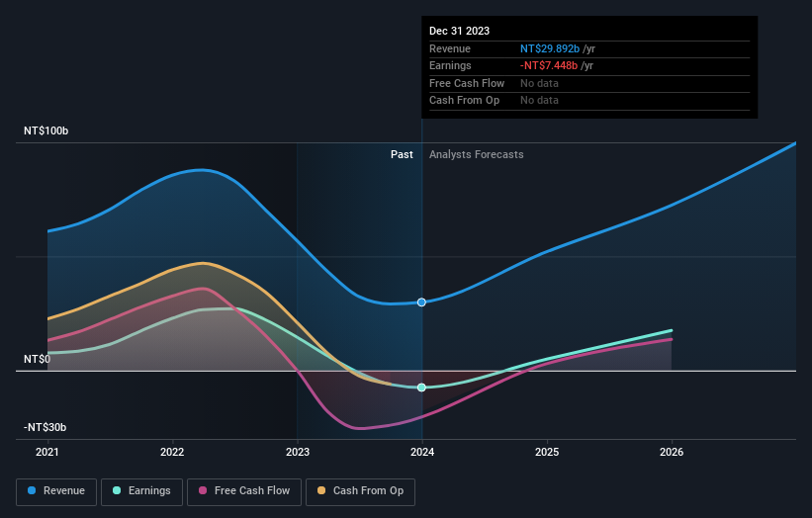Click the NT$100b y-axis label

[x=46, y=130]
